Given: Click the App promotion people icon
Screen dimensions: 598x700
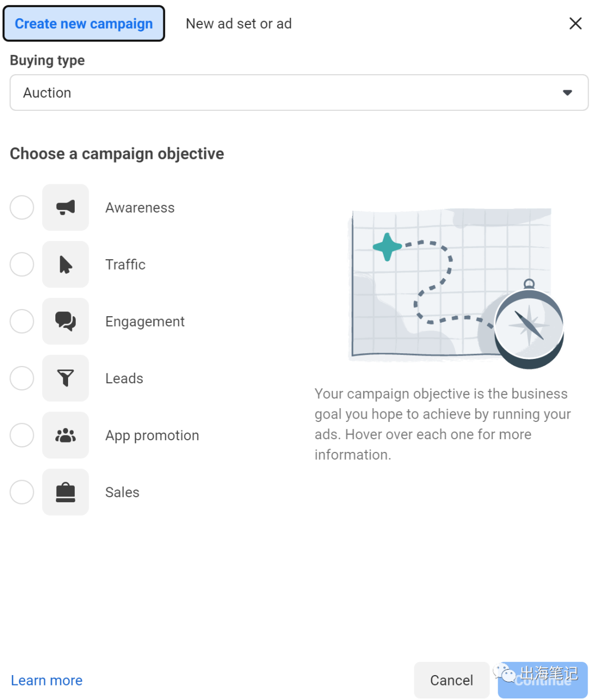Looking at the screenshot, I should [x=65, y=435].
